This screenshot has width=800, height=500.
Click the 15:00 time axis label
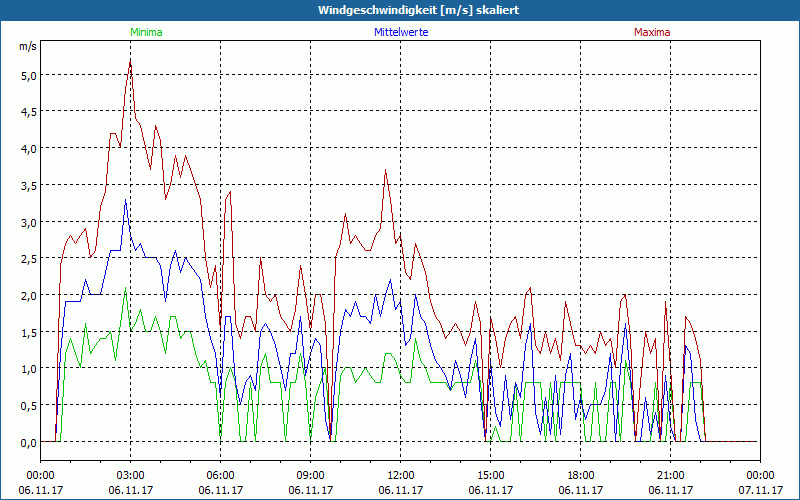point(490,476)
